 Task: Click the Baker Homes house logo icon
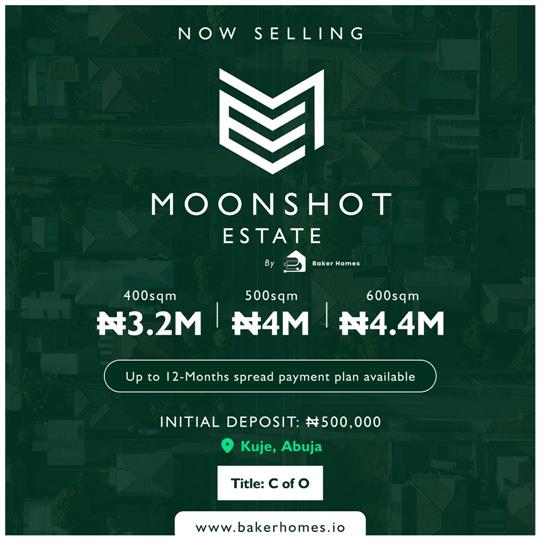(294, 263)
